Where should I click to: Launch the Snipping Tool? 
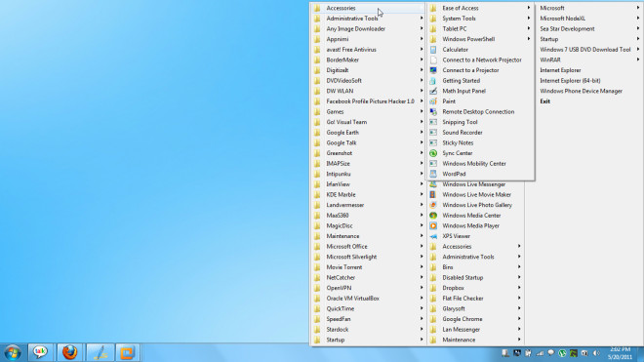(x=460, y=122)
